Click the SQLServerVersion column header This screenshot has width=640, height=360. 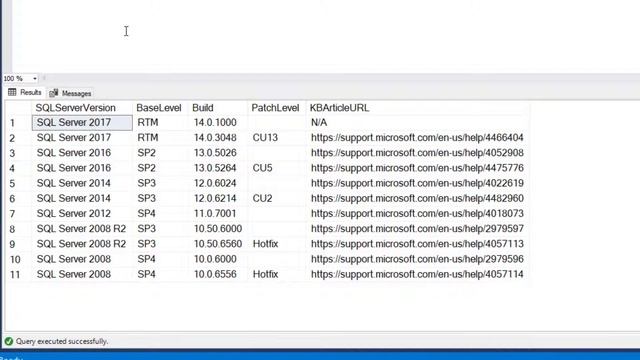tap(82, 108)
